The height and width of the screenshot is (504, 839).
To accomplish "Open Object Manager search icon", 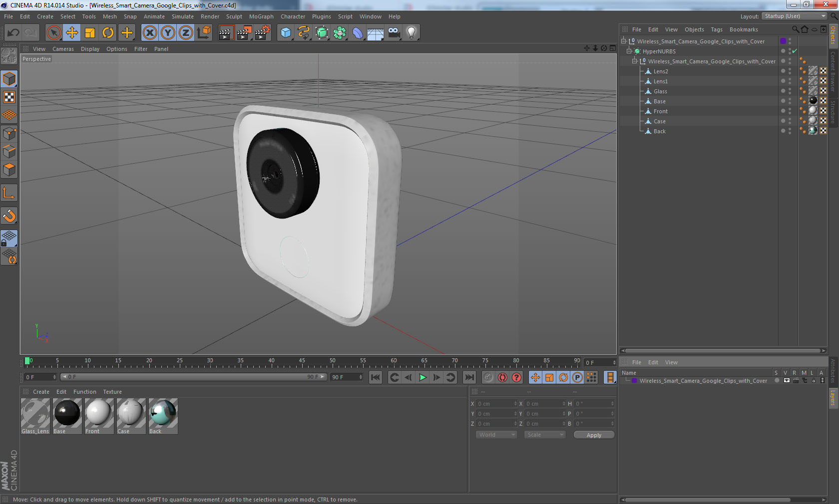I will pyautogui.click(x=795, y=29).
